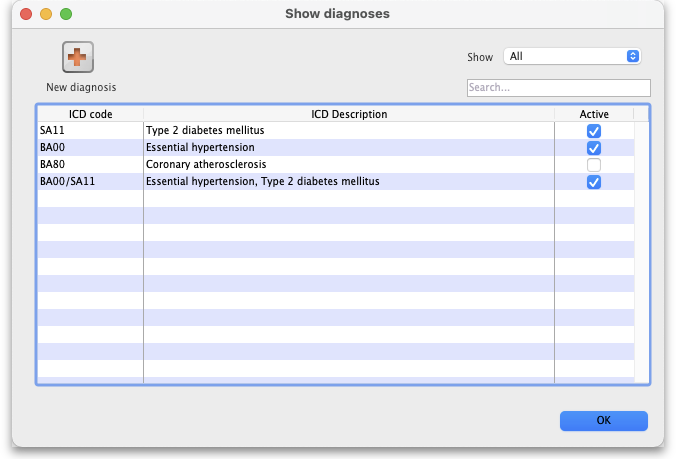Image resolution: width=676 pixels, height=459 pixels.
Task: Sort by ICD Description column header
Action: point(349,114)
